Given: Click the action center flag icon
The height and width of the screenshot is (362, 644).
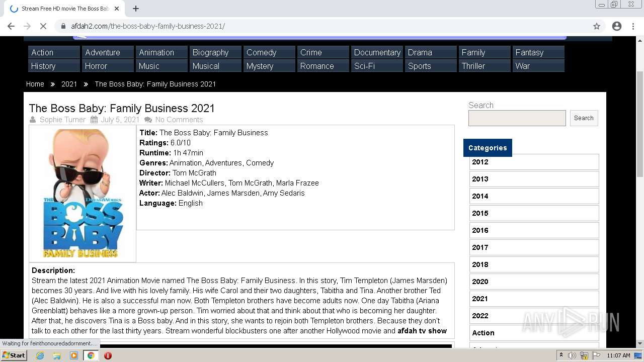Looking at the screenshot, I should pos(596,355).
